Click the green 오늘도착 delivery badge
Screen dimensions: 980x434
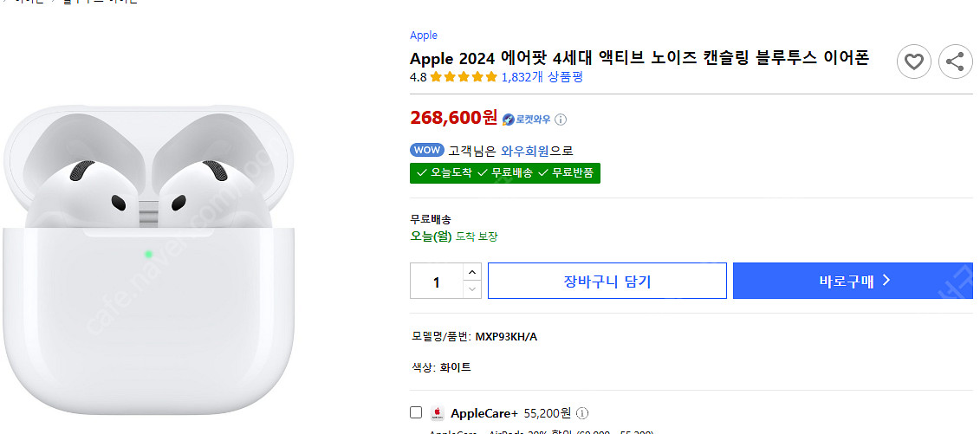pyautogui.click(x=445, y=172)
